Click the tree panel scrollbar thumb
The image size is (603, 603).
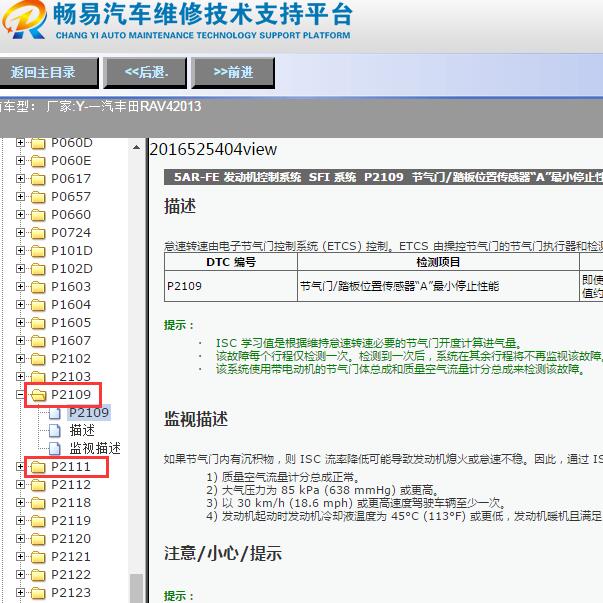(136, 588)
